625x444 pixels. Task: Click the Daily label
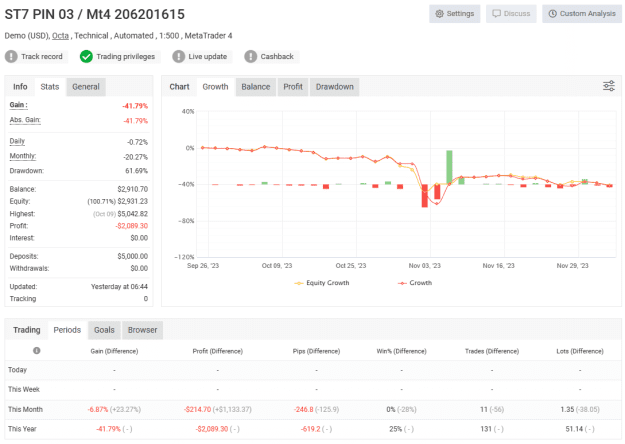click(17, 141)
